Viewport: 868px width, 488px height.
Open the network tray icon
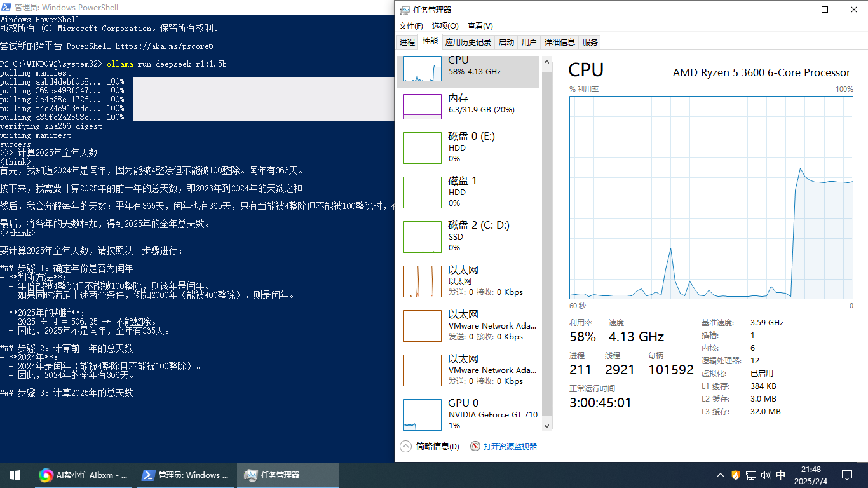pyautogui.click(x=751, y=475)
